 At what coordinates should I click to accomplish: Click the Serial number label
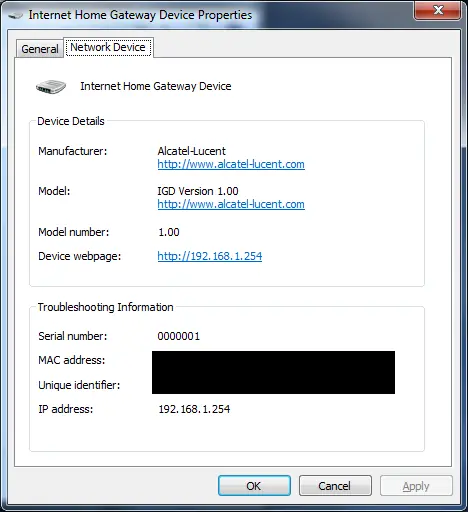click(x=73, y=336)
